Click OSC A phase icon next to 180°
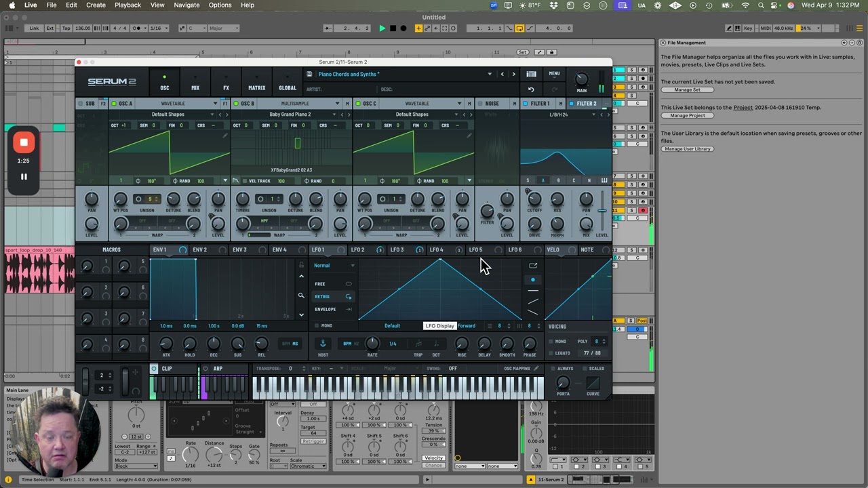 click(x=138, y=181)
